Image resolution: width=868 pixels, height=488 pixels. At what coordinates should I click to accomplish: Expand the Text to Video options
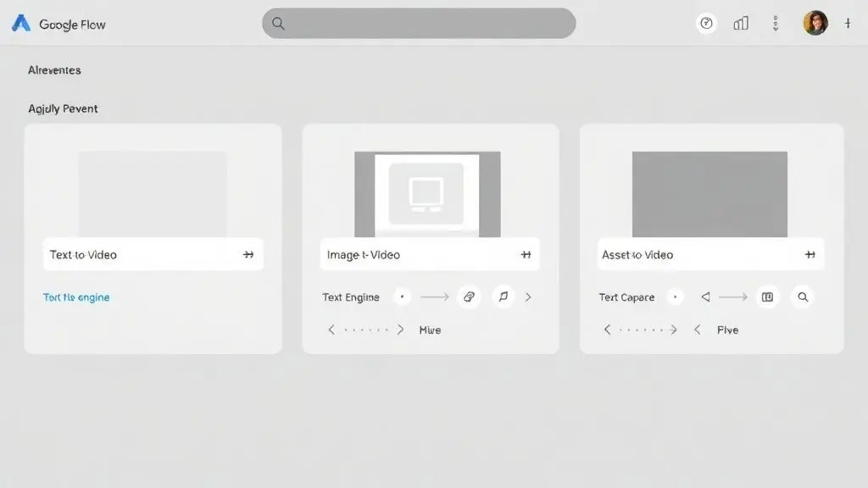coord(248,255)
